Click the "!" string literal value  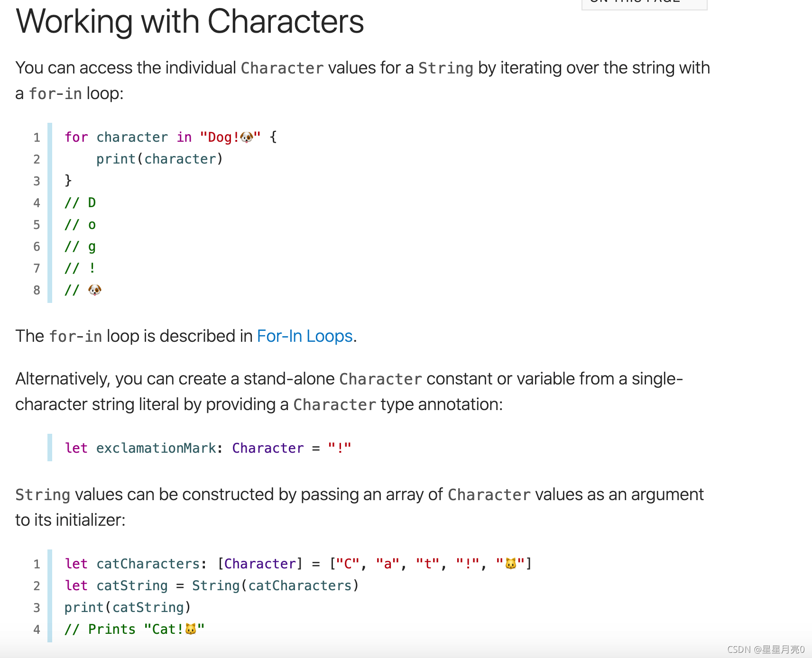(340, 448)
